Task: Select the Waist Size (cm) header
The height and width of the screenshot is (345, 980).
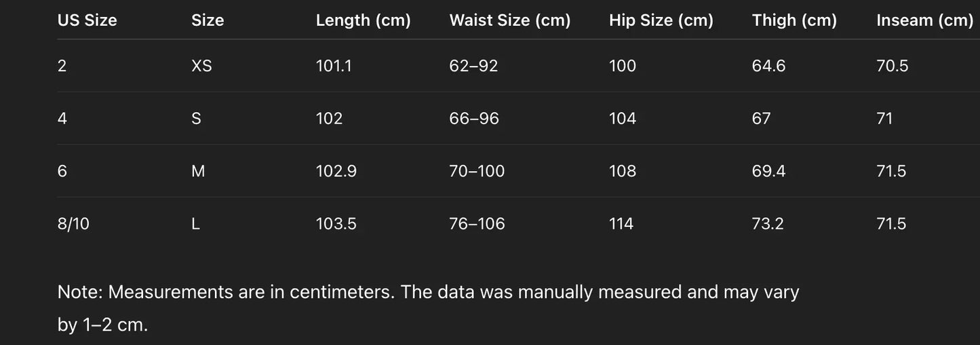Action: pos(510,20)
